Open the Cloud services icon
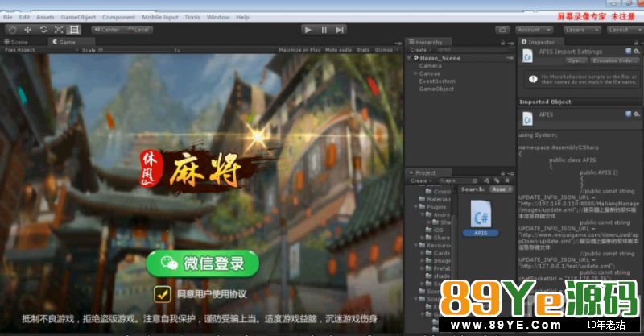The height and width of the screenshot is (336, 644). coord(502,30)
